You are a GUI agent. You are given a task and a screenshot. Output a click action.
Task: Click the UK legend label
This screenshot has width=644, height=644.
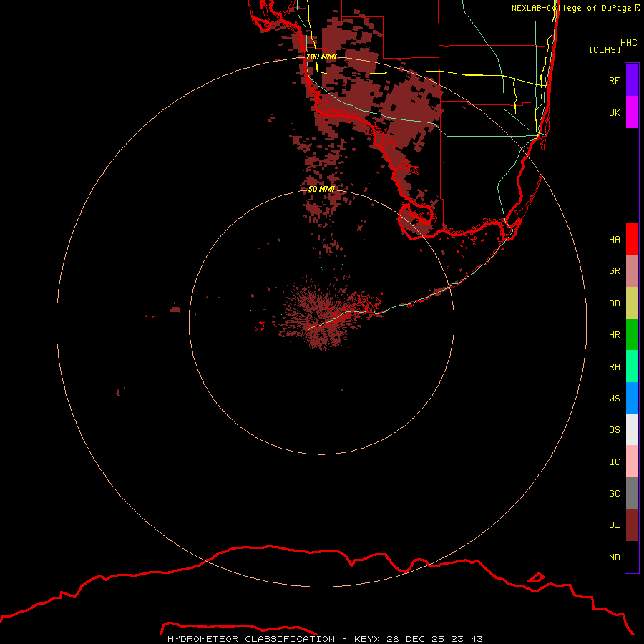point(614,112)
